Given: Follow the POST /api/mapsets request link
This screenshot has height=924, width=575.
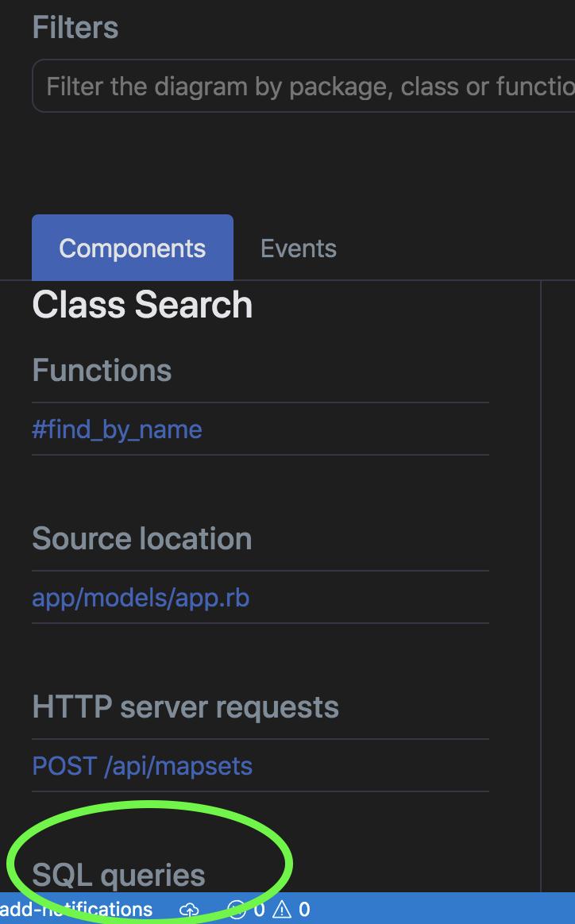Looking at the screenshot, I should click(x=141, y=766).
